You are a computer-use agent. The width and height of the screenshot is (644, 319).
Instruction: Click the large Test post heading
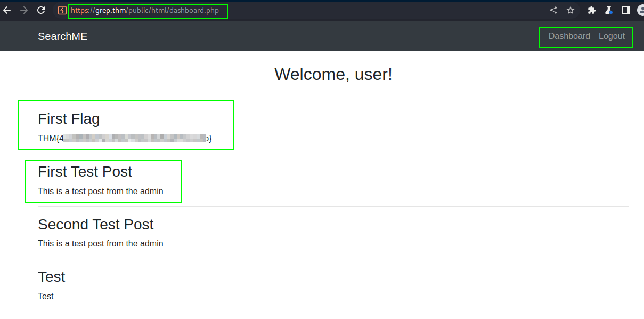coord(51,276)
